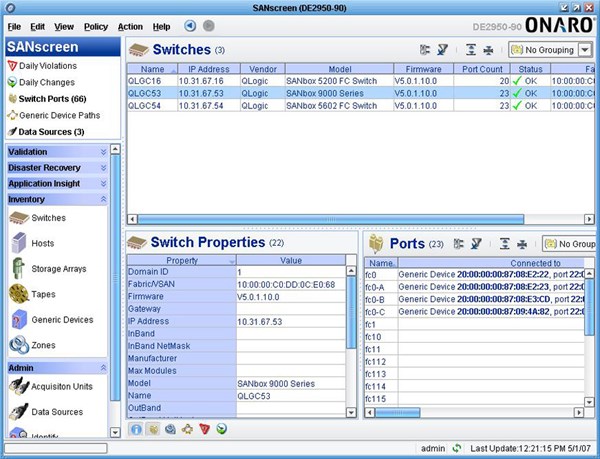Toggle the green changes detail pane button
The height and width of the screenshot is (459, 600).
pyautogui.click(x=222, y=429)
